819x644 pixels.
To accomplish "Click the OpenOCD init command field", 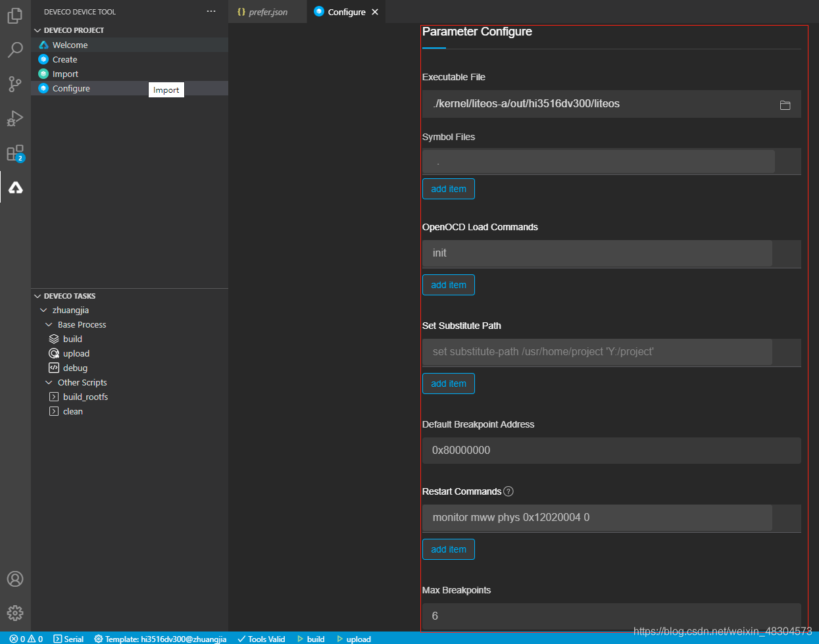I will point(597,253).
